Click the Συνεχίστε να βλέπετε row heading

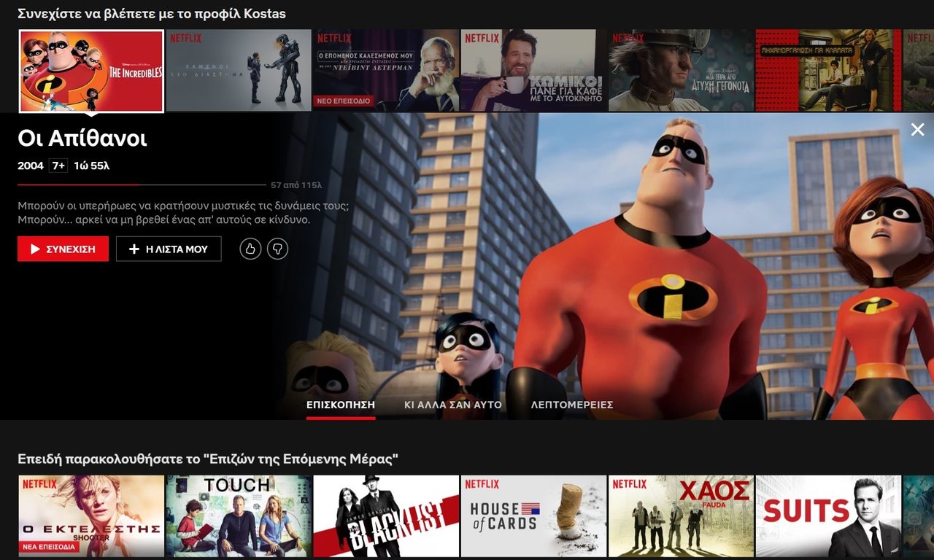152,13
